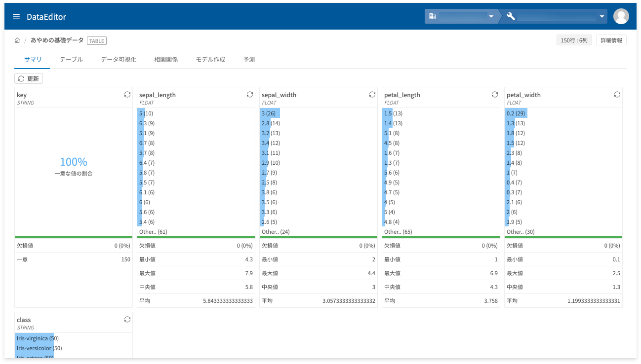Refresh the sepal_width column card
This screenshot has width=641, height=364.
coord(372,94)
